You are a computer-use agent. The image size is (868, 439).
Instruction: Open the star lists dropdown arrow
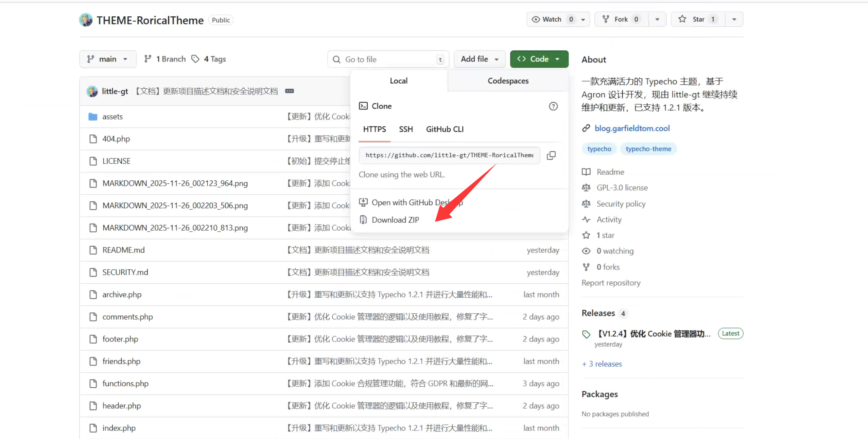pyautogui.click(x=734, y=19)
